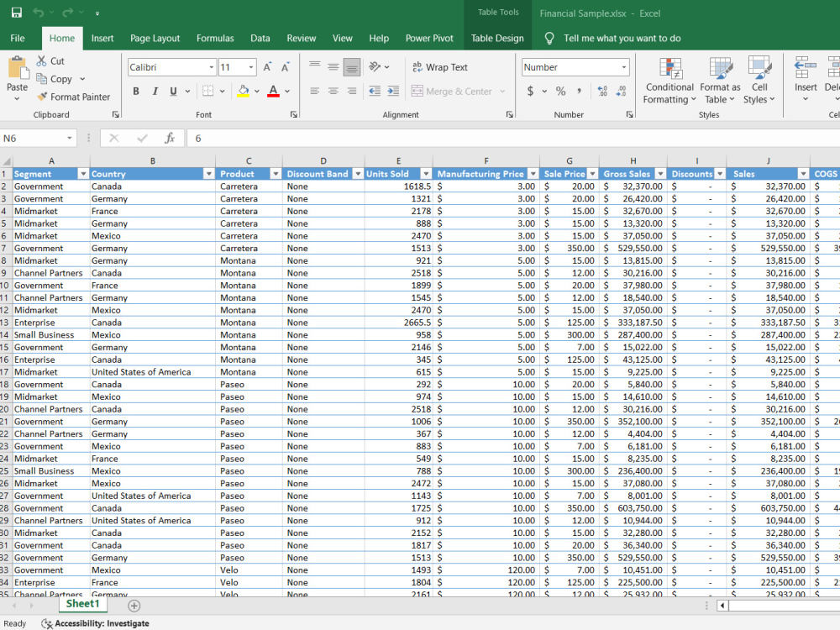
Task: Click the Save icon in title bar
Action: tap(17, 13)
